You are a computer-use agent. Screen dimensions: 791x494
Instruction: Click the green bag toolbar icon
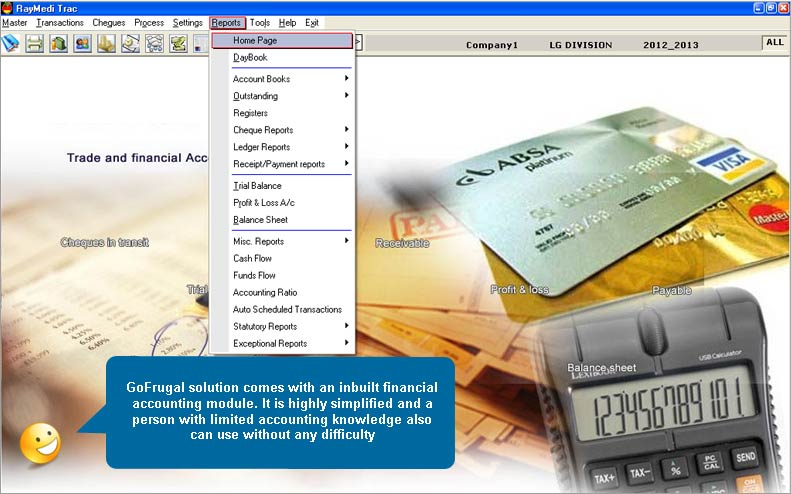pyautogui.click(x=59, y=43)
